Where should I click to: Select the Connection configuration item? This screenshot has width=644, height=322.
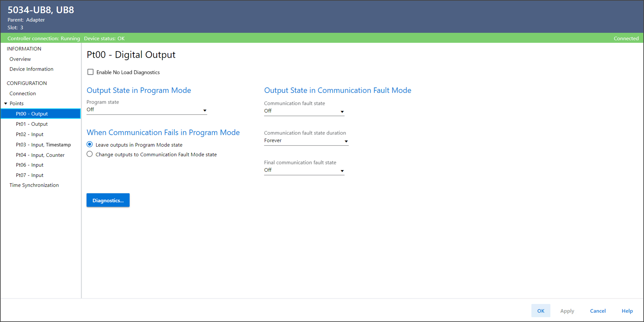(22, 93)
